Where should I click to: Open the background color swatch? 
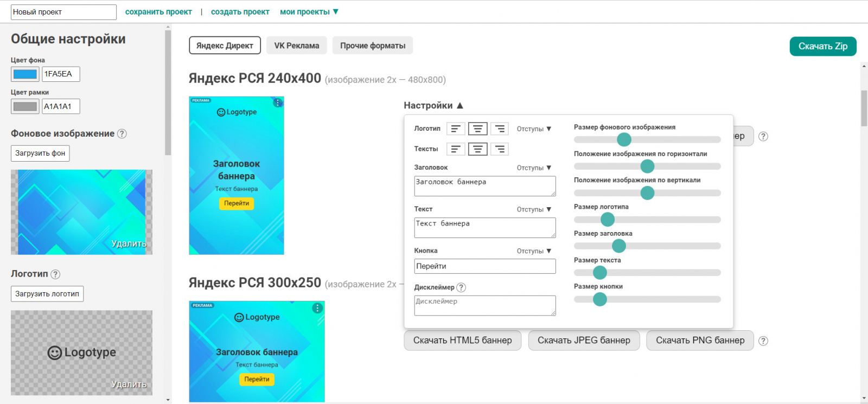(25, 74)
